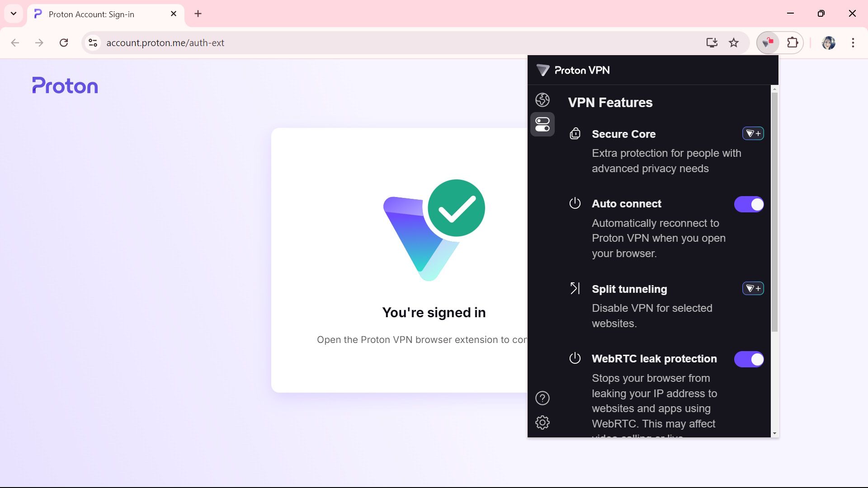868x488 pixels.
Task: Click the Split tunneling VPN Plus badge
Action: (x=753, y=289)
